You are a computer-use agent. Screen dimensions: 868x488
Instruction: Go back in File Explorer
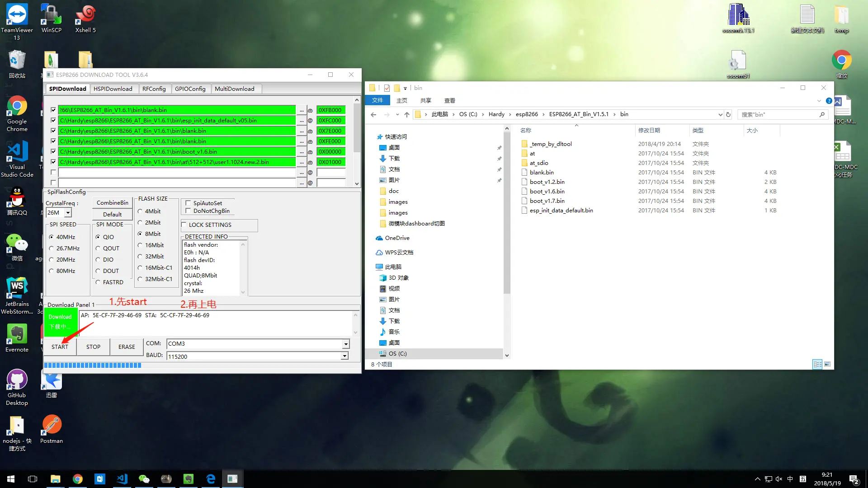[x=373, y=114]
